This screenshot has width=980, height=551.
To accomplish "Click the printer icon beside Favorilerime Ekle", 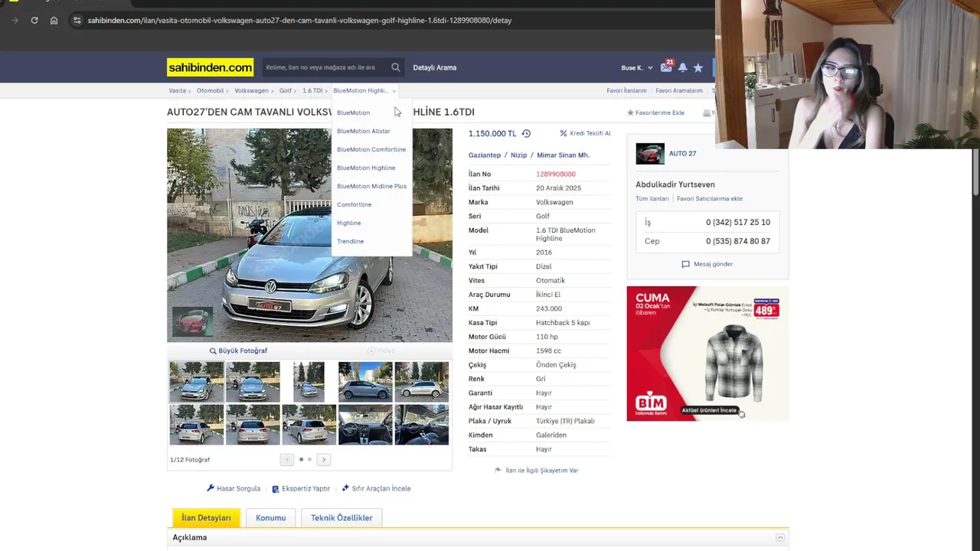I will [707, 112].
